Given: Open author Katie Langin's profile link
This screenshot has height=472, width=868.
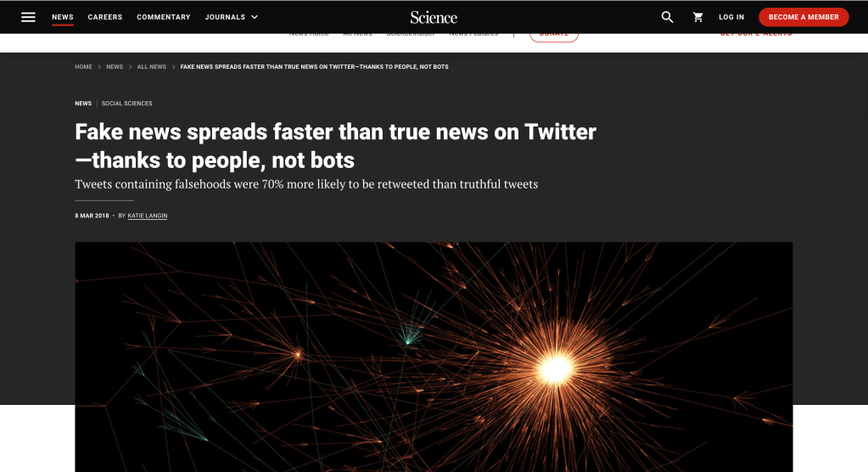Looking at the screenshot, I should coord(148,216).
